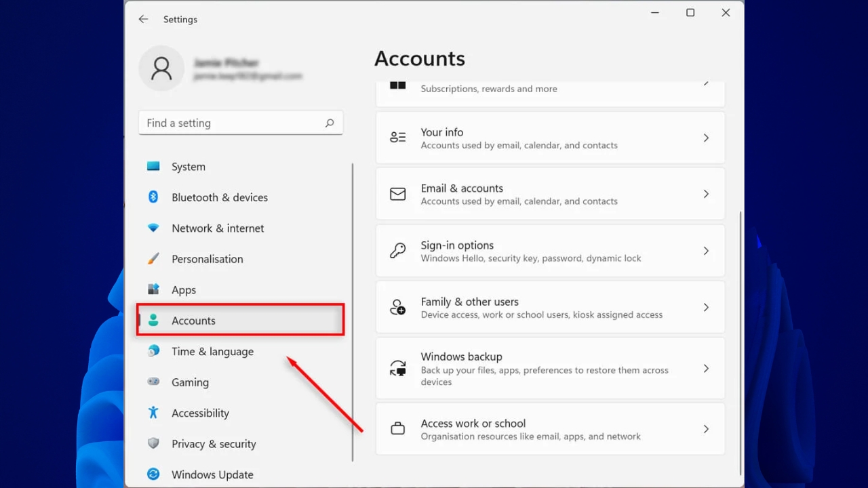Expand Access work or school chevron

point(706,429)
